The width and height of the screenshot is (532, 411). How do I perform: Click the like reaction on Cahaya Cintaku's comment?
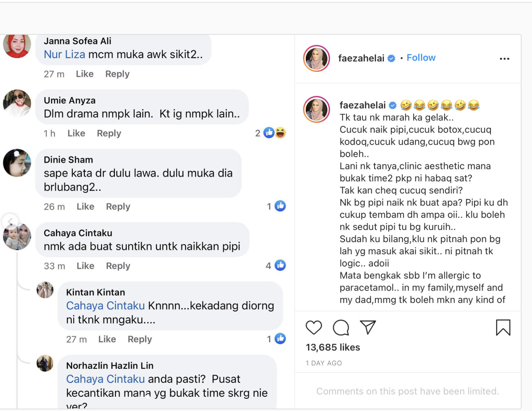point(280,265)
